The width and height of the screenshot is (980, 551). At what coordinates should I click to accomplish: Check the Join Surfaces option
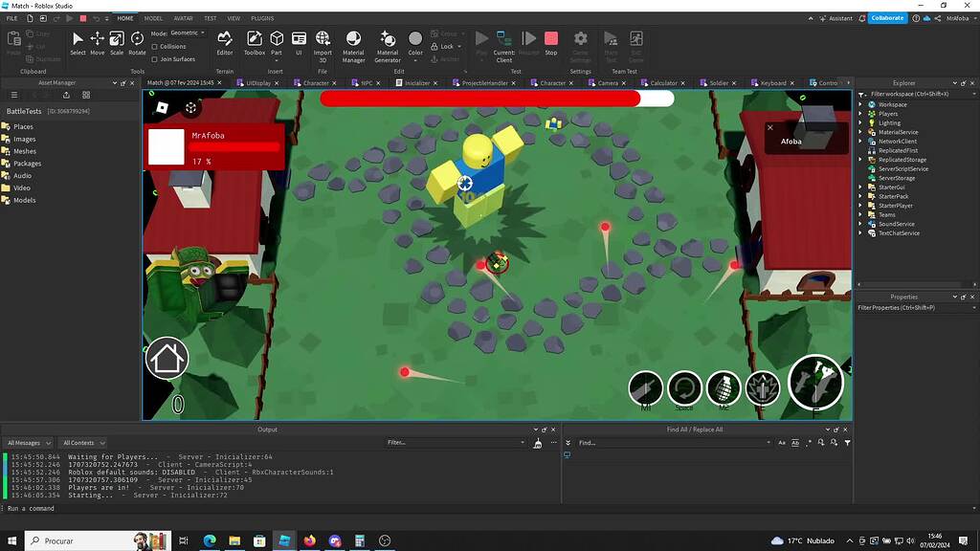[154, 59]
